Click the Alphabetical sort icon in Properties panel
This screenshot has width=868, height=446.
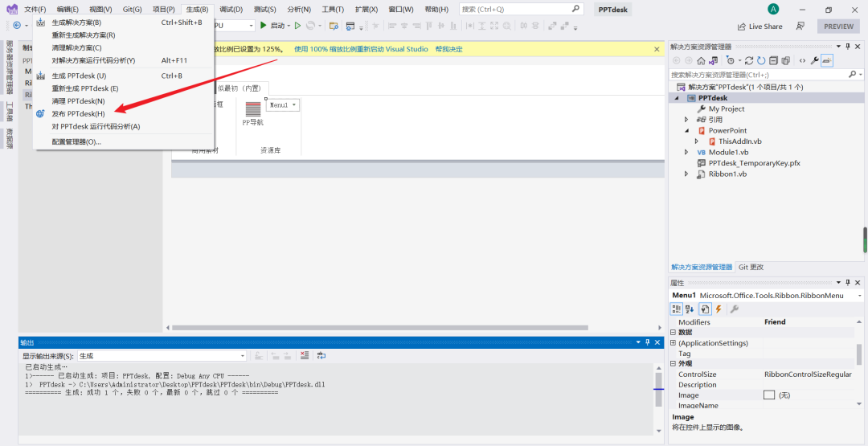click(690, 309)
